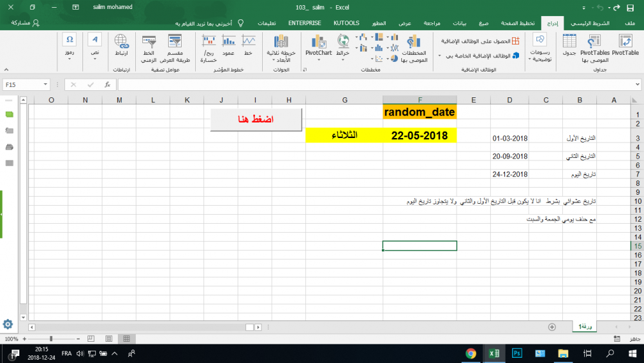644x363 pixels.
Task: Switch to the KUTOOLS tab
Action: point(346,23)
